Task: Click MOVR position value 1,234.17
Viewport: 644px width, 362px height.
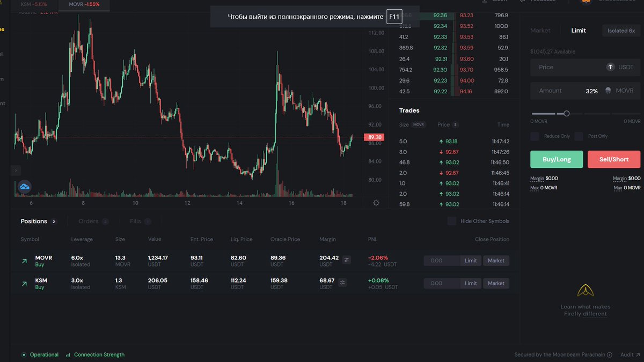Action: (158, 257)
